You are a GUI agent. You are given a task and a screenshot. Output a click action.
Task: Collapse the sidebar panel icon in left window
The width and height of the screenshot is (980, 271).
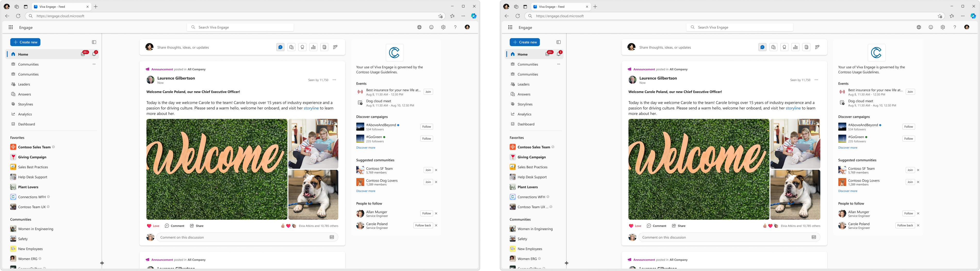94,42
